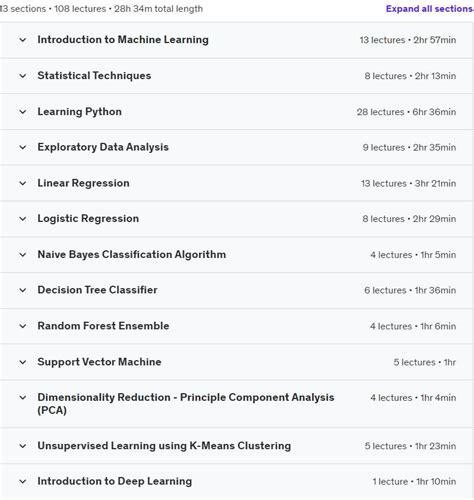
Task: Click Expand all sections link
Action: click(x=430, y=9)
